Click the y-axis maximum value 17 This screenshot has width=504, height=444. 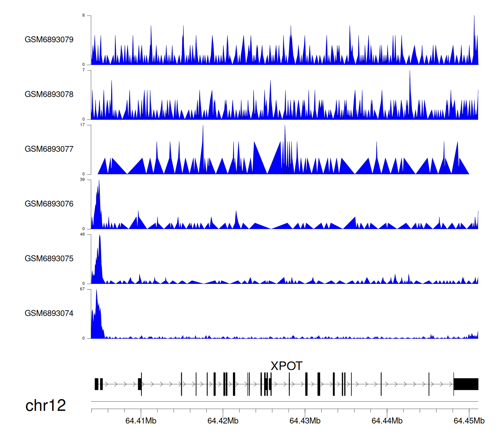pyautogui.click(x=82, y=125)
